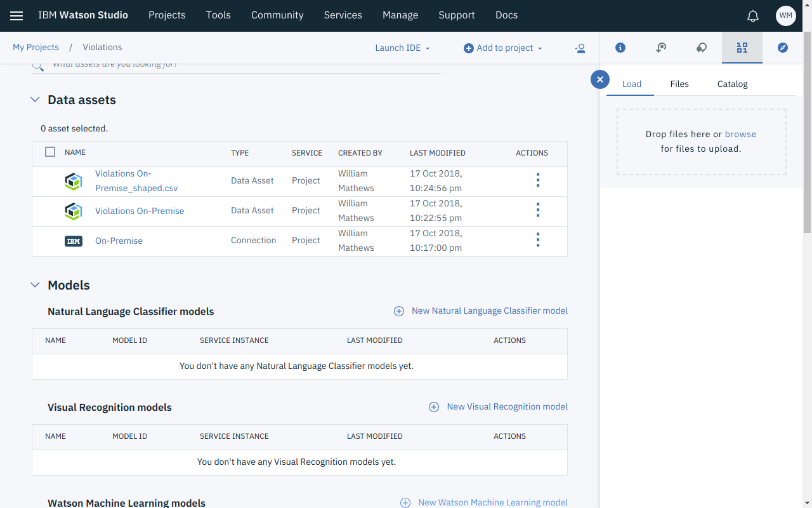Screen dimensions: 812x508
Task: Click the CREATED BY column header
Action: pyautogui.click(x=360, y=153)
